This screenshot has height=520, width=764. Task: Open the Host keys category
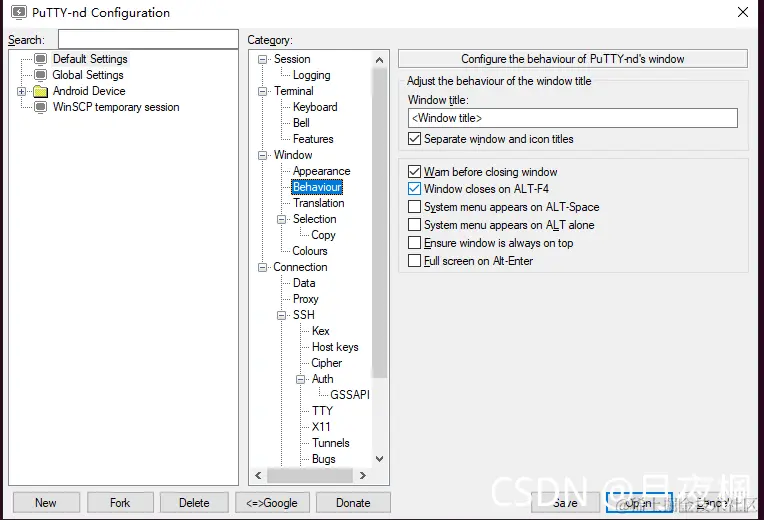335,347
